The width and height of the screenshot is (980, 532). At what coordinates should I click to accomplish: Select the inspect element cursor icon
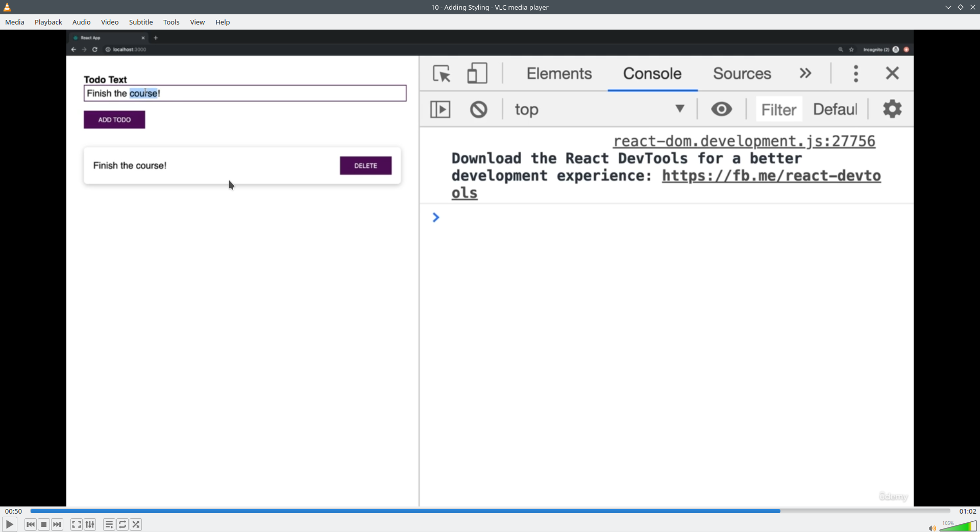[x=442, y=74]
